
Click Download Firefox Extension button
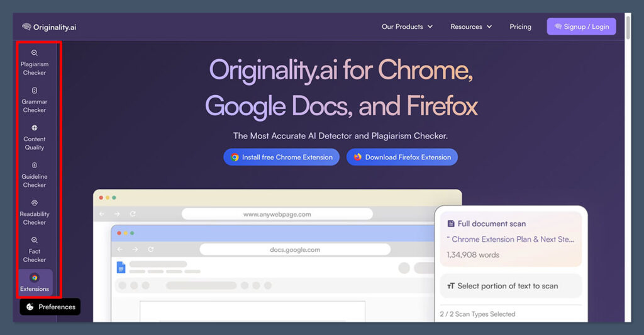(402, 157)
